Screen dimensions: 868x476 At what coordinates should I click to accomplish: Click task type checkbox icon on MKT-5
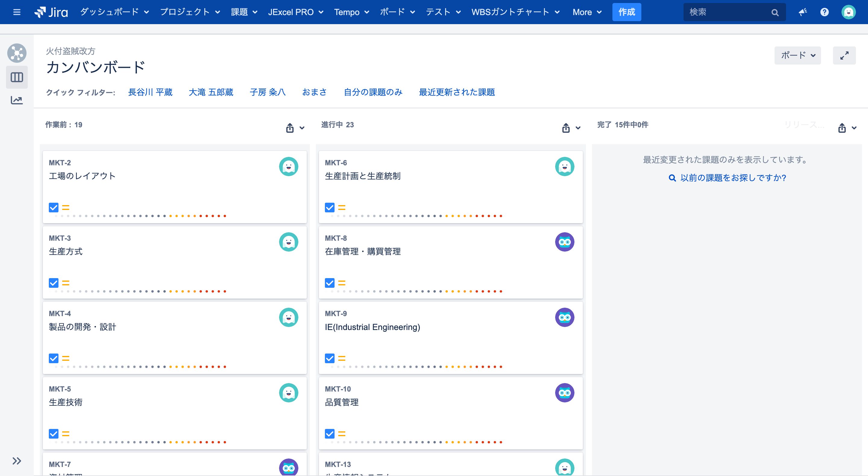[x=54, y=433]
